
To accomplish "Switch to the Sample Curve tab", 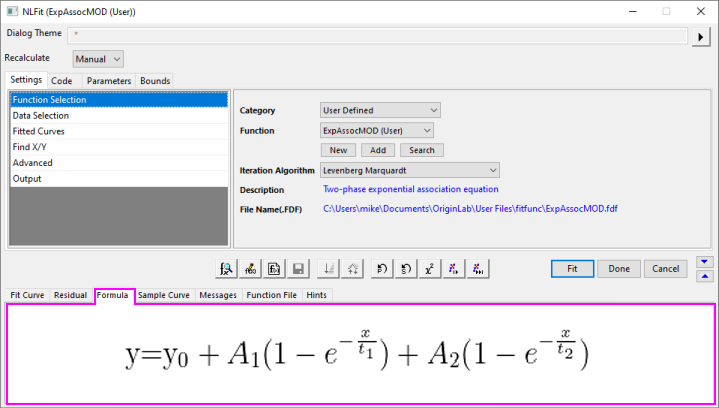I will point(164,296).
